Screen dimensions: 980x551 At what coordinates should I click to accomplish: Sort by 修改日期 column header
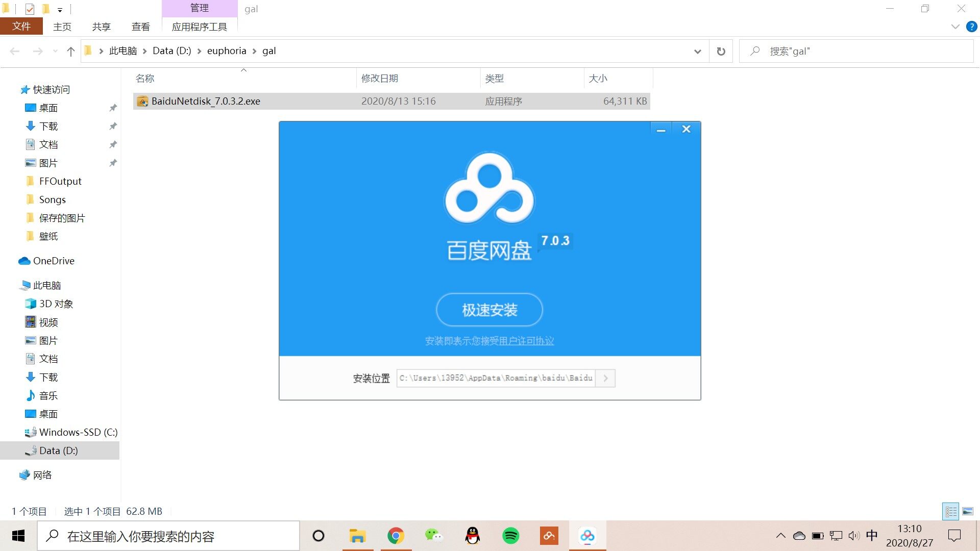pos(418,79)
